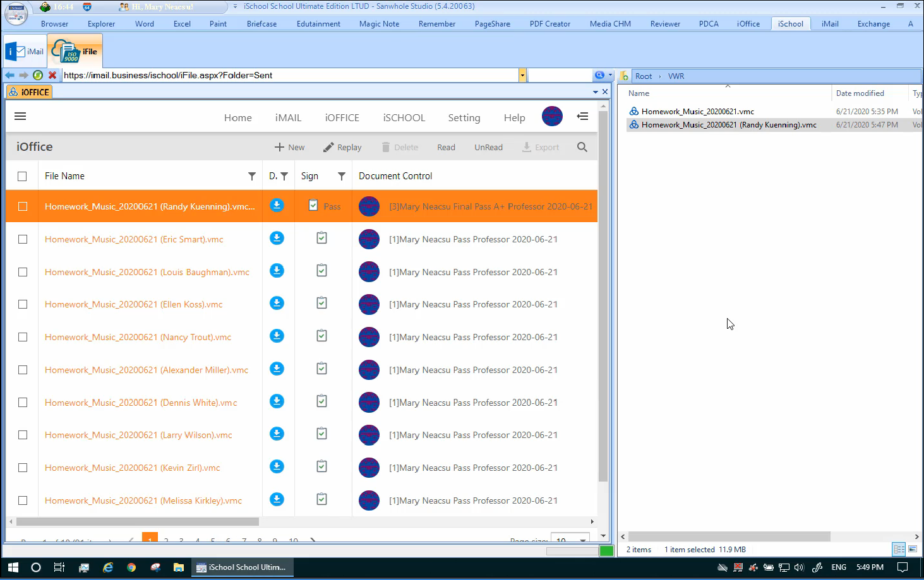The width and height of the screenshot is (924, 580).
Task: Download the Louis Baughman homework file
Action: click(277, 271)
